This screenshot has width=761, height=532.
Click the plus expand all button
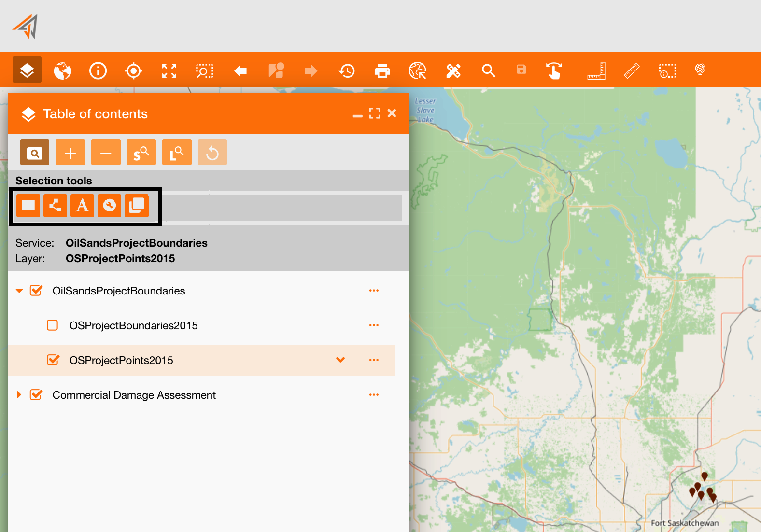pyautogui.click(x=70, y=153)
